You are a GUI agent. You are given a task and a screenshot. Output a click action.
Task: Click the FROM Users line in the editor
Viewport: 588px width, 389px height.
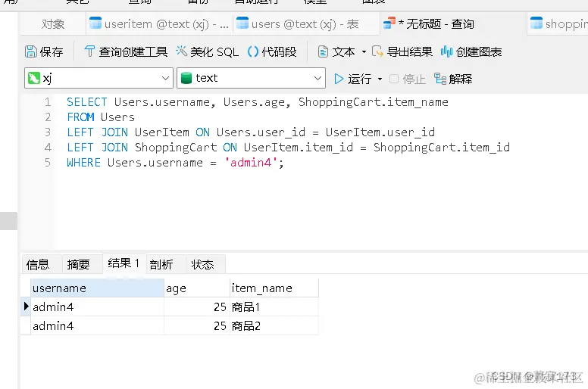coord(101,117)
